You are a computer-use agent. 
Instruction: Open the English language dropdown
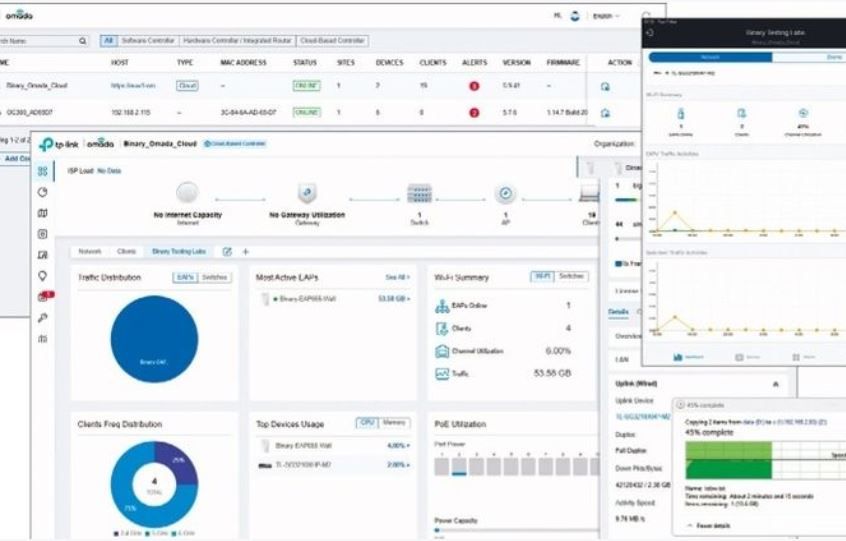coord(606,16)
